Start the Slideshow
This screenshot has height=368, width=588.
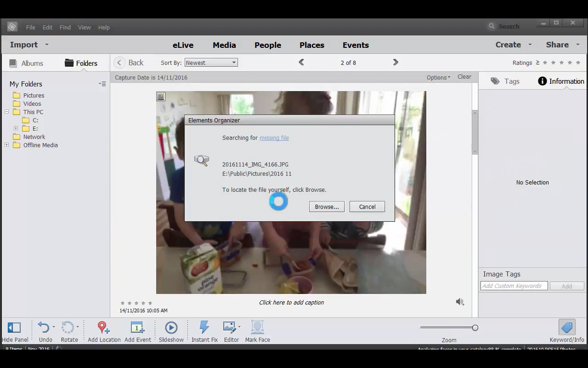(171, 328)
